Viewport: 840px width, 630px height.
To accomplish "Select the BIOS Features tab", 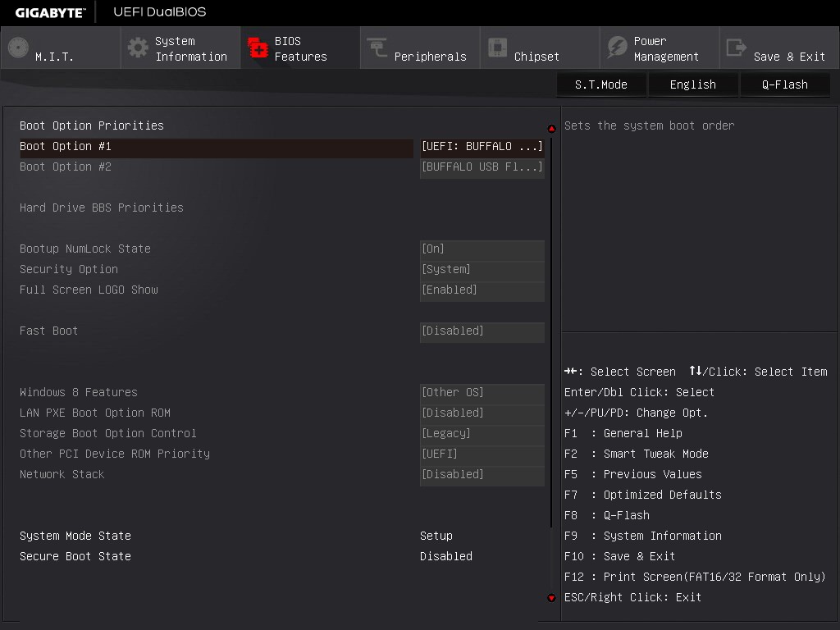I will tap(300, 48).
